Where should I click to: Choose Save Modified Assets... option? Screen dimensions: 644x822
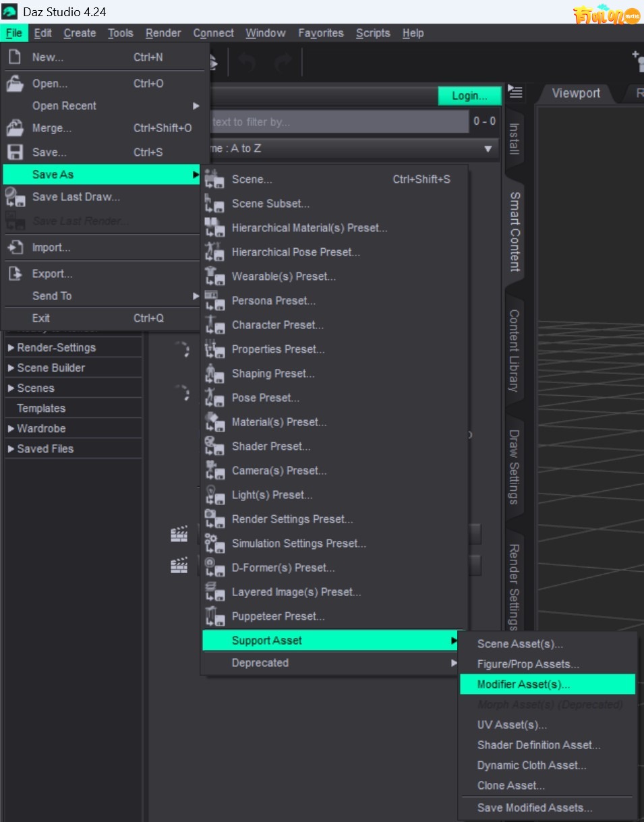(534, 807)
